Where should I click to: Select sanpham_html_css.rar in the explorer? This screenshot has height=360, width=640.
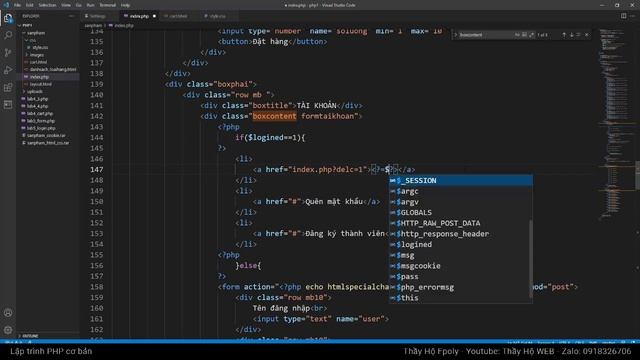(48, 143)
